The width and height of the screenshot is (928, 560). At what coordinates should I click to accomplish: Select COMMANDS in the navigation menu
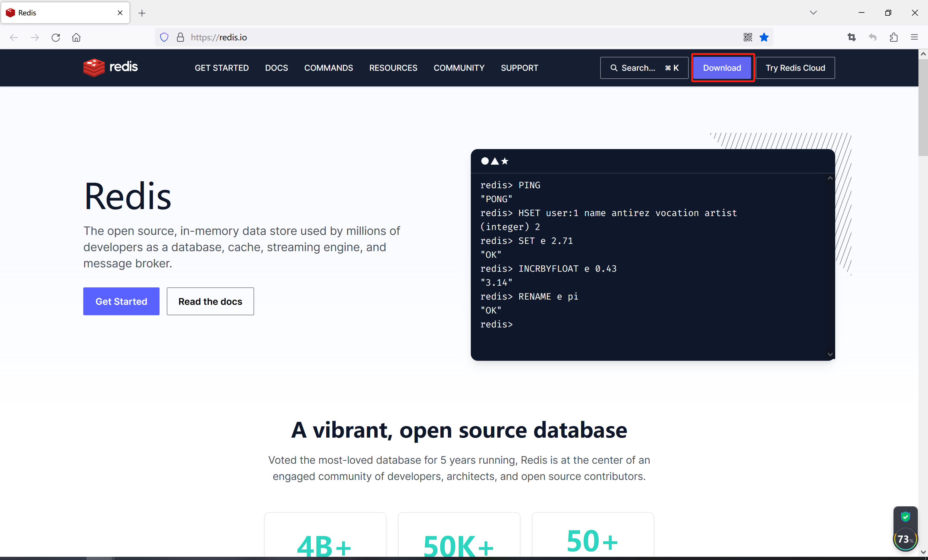(328, 68)
